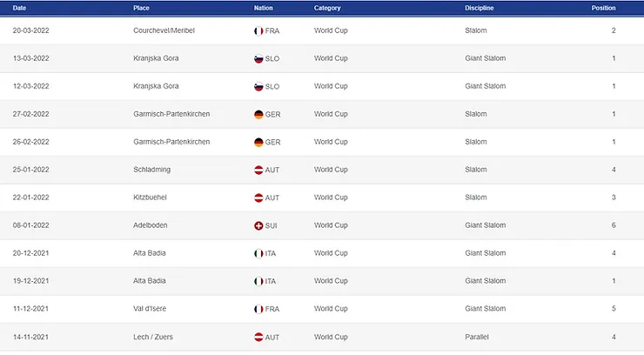The height and width of the screenshot is (355, 644).
Task: Click position 6 in the Adelboden row
Action: pos(614,225)
